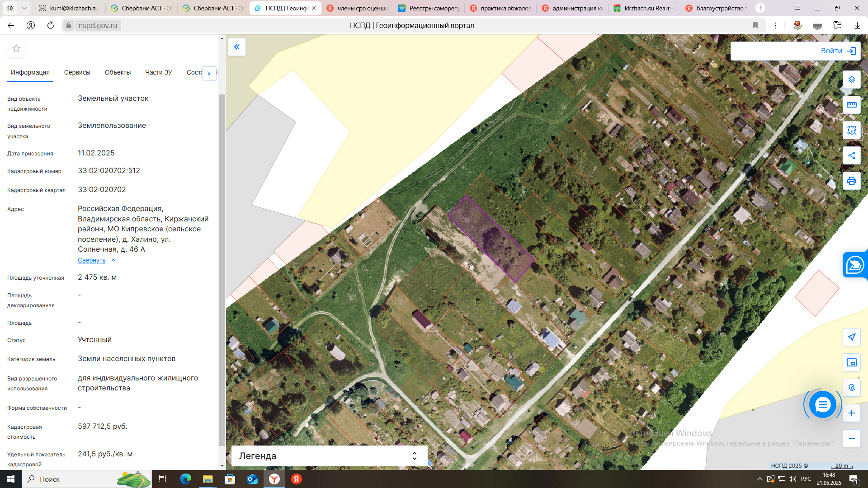The width and height of the screenshot is (868, 488).
Task: Open the Части ЗУ tab
Action: point(158,72)
